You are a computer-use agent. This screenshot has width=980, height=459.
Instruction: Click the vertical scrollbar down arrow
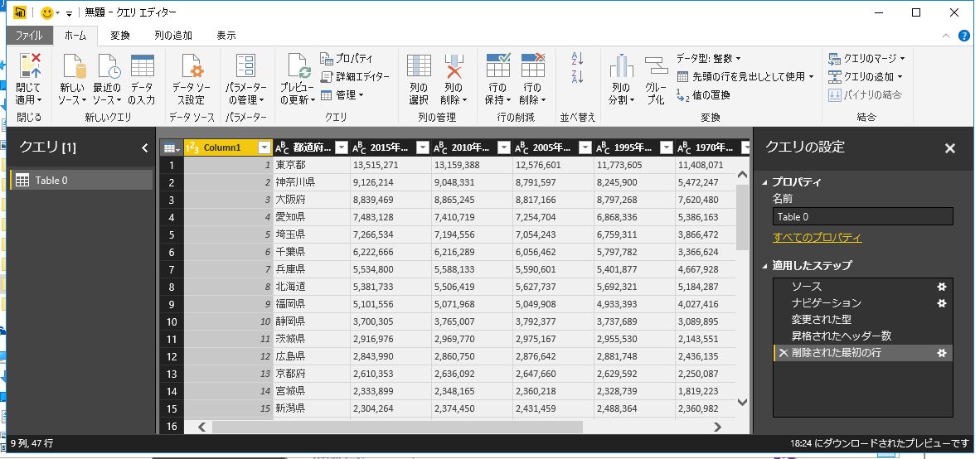point(743,403)
